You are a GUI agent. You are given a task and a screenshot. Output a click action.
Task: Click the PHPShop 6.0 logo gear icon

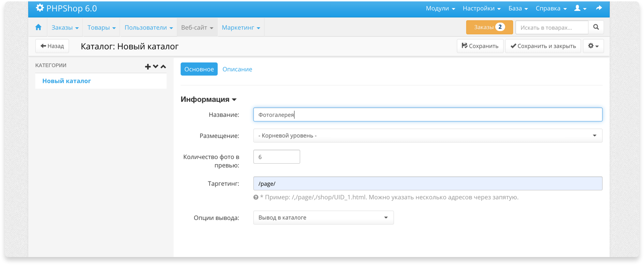(40, 8)
